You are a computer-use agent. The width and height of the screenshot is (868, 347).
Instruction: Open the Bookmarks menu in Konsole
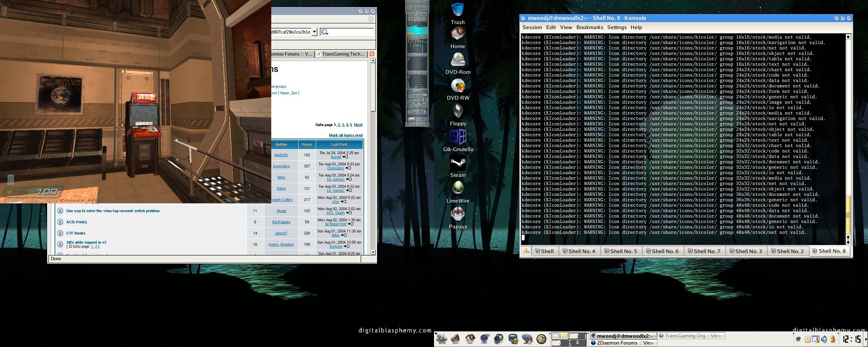(589, 27)
